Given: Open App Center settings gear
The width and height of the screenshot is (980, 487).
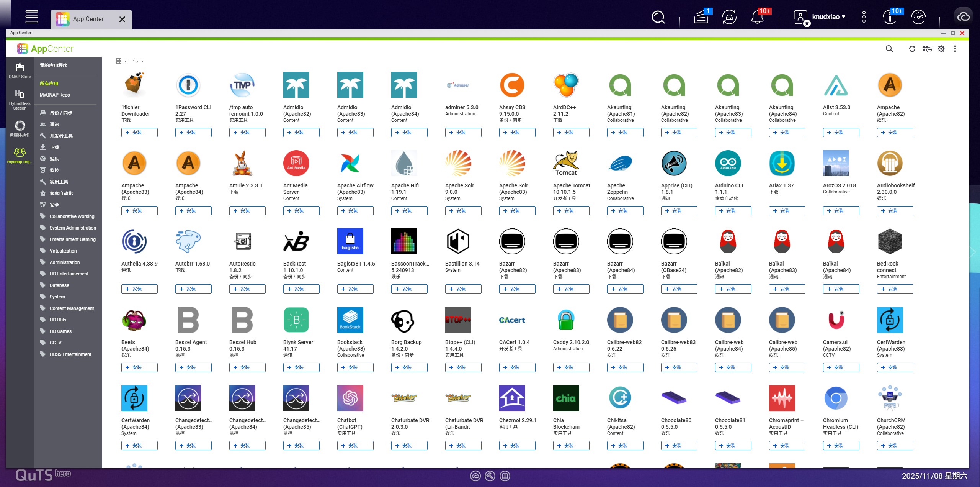Looking at the screenshot, I should click(x=941, y=49).
